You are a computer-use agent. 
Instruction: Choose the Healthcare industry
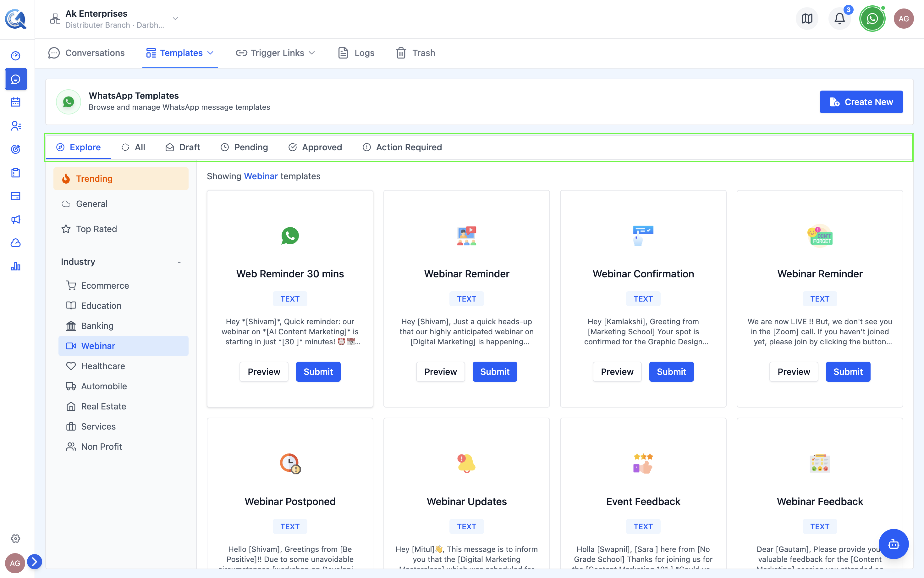[x=123, y=366]
